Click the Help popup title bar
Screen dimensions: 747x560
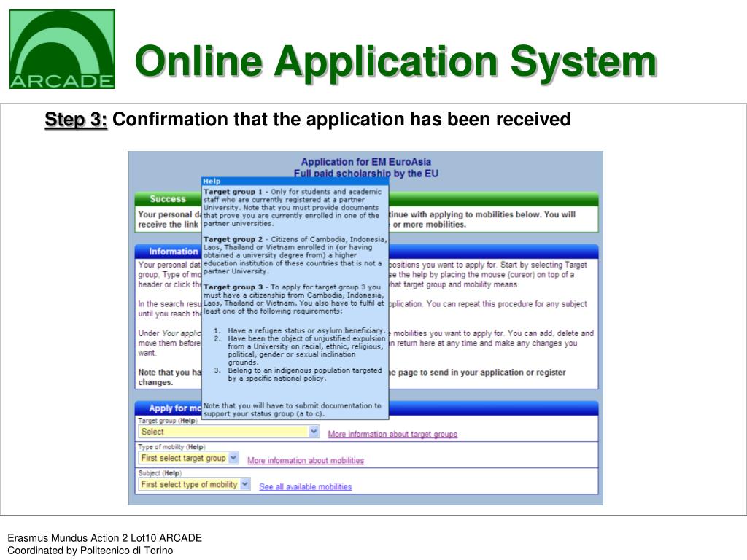click(295, 181)
